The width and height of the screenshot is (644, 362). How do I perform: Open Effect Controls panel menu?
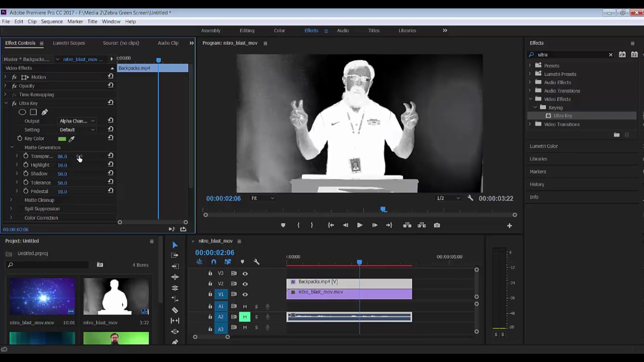(41, 43)
